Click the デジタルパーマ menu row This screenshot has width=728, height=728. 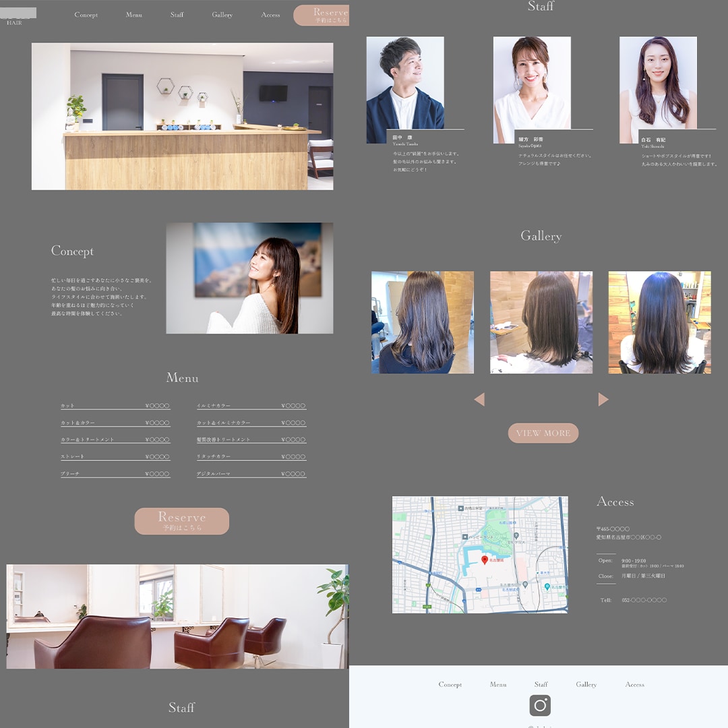[x=251, y=474]
